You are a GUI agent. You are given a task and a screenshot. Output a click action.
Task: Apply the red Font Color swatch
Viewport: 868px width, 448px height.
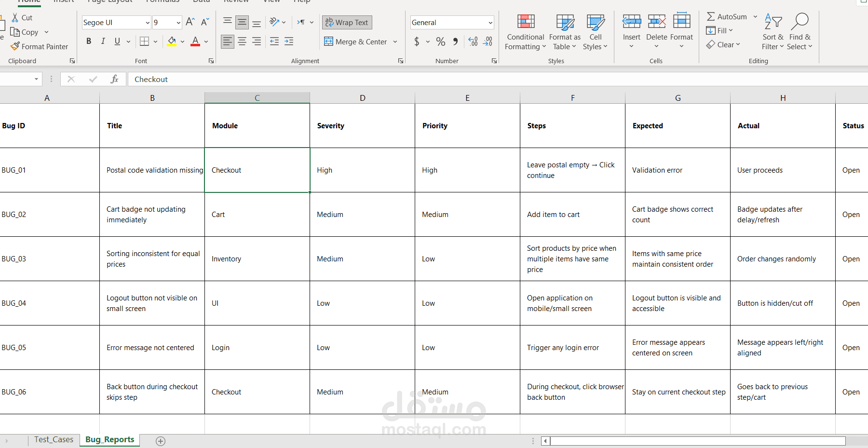click(195, 41)
